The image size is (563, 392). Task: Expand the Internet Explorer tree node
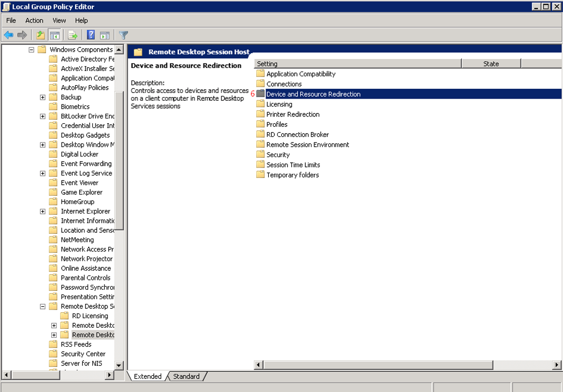pyautogui.click(x=43, y=211)
